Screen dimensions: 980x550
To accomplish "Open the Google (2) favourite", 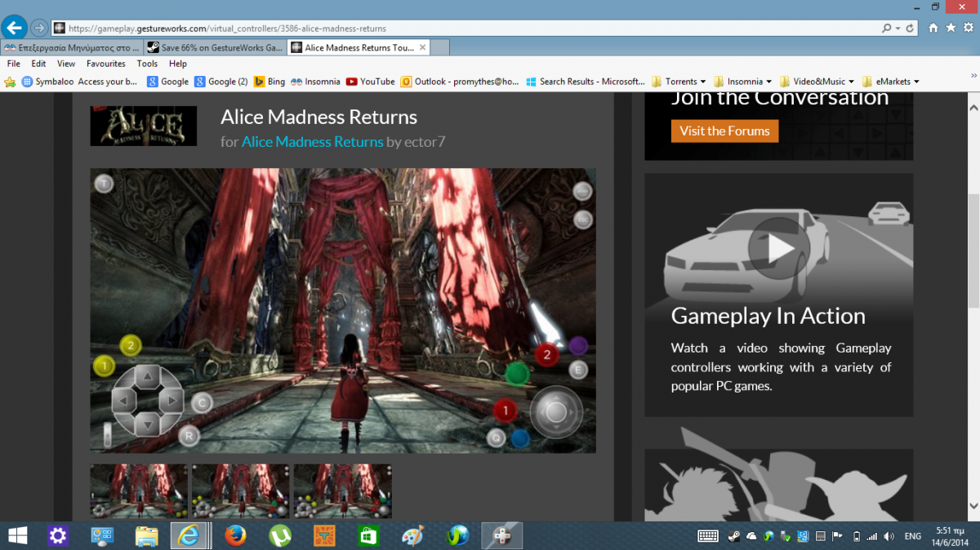I will tap(221, 82).
